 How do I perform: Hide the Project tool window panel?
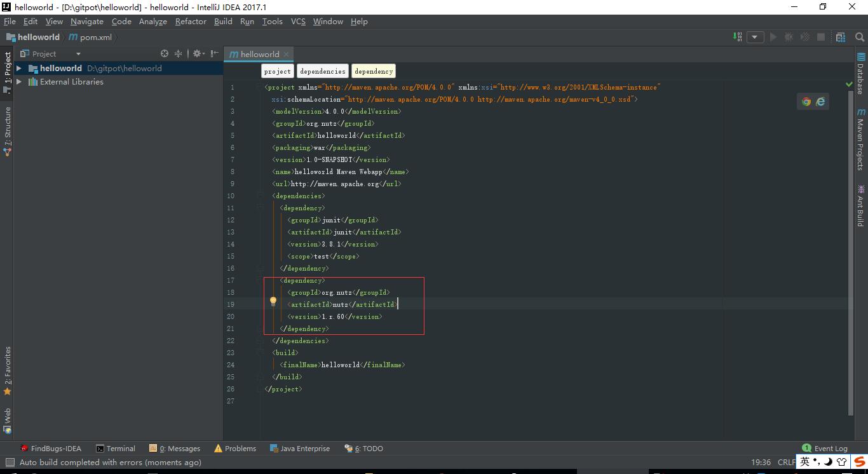click(x=215, y=54)
